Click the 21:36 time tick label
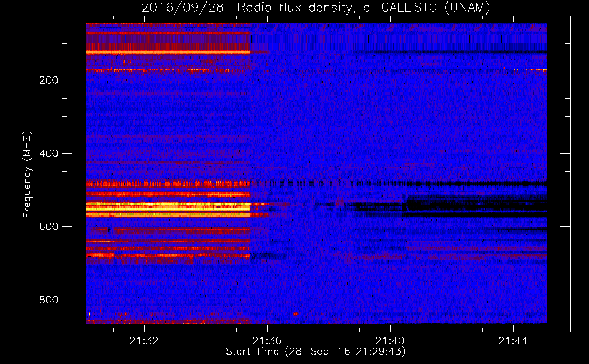The width and height of the screenshot is (589, 364). (x=267, y=341)
